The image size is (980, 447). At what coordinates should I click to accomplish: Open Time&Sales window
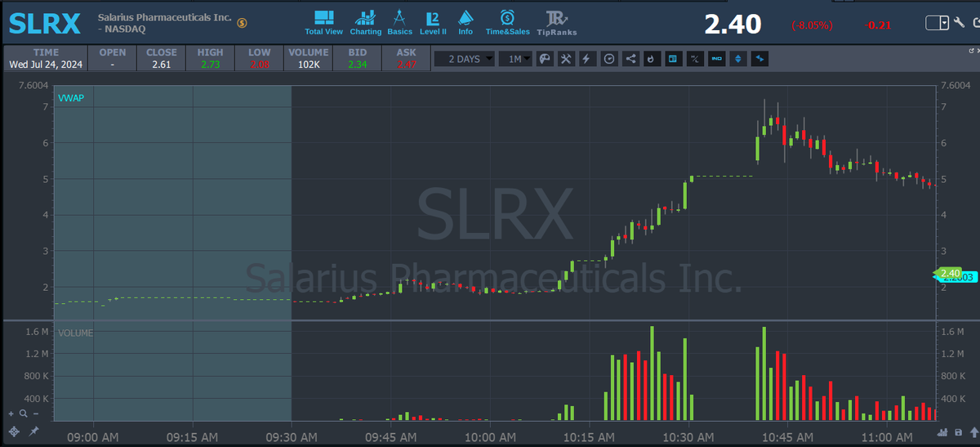point(507,22)
